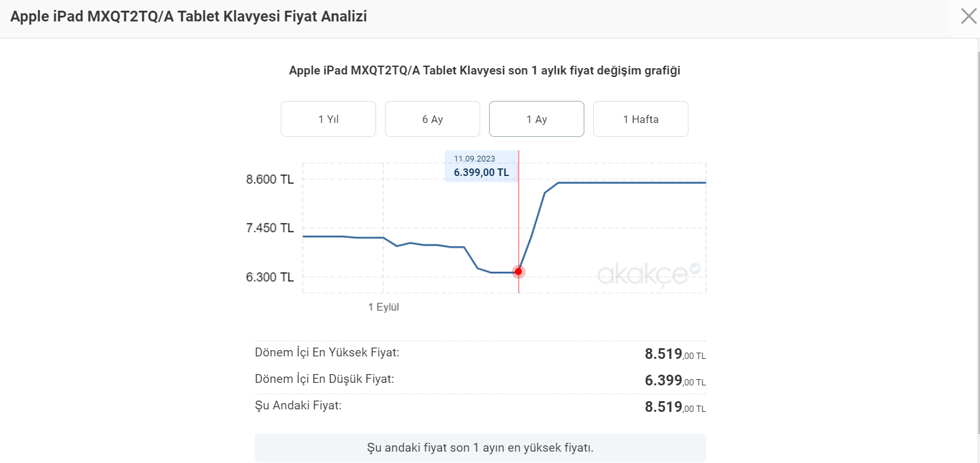Click the 'son 1 aylık fiyat değişim grafiği' heading
The height and width of the screenshot is (463, 980).
tap(484, 71)
